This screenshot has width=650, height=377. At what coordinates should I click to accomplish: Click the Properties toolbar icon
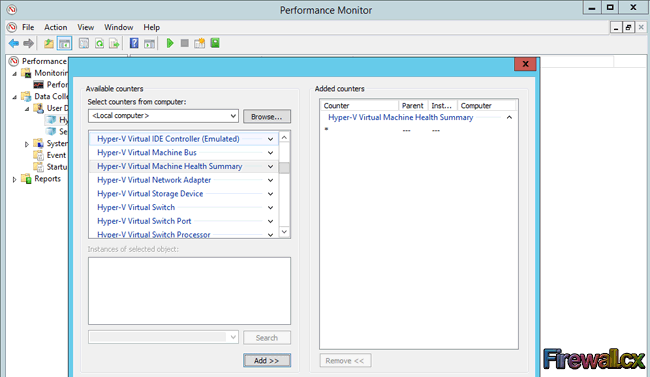(x=84, y=43)
